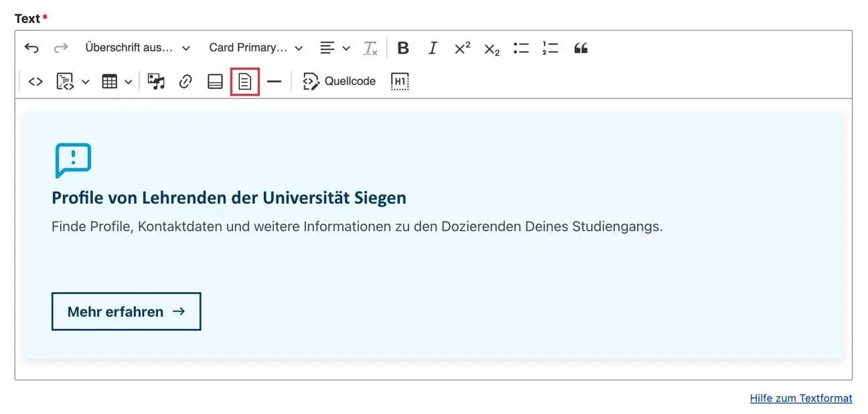
Task: Click the highlighted page break icon
Action: pos(244,81)
